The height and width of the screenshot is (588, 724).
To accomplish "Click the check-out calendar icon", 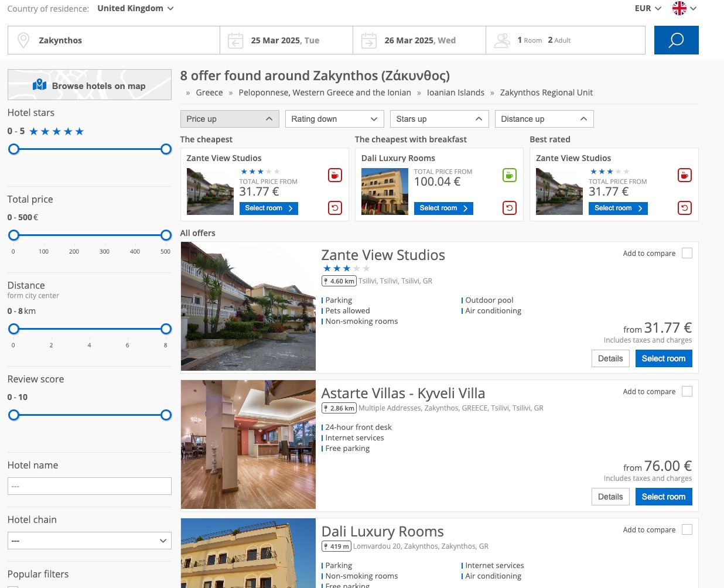I will [369, 40].
